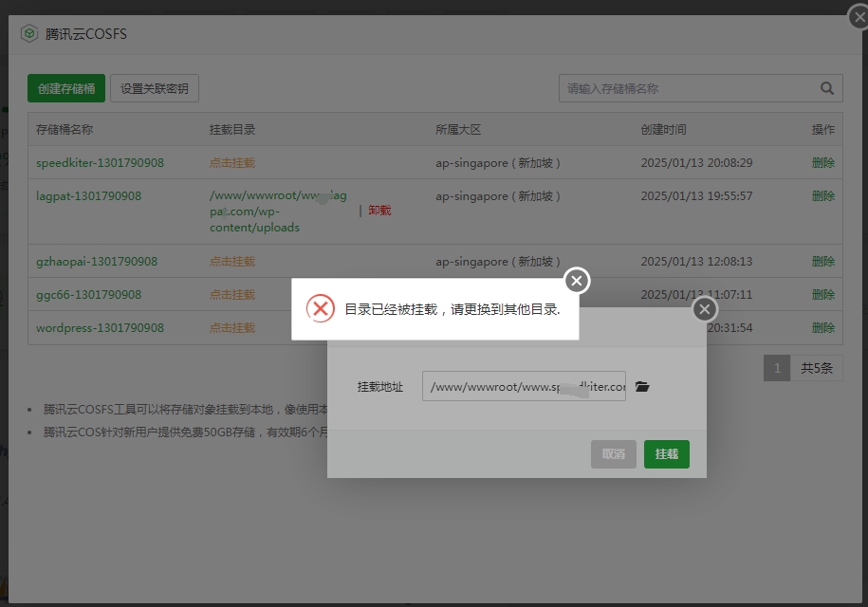Delete the wordpress bucket via 删除
The image size is (868, 607).
(823, 327)
